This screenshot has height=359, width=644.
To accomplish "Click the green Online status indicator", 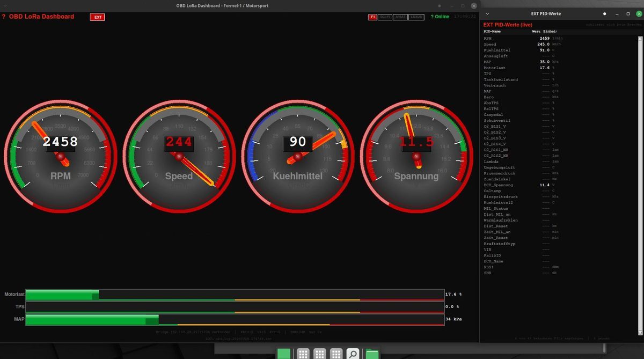I will pos(440,17).
